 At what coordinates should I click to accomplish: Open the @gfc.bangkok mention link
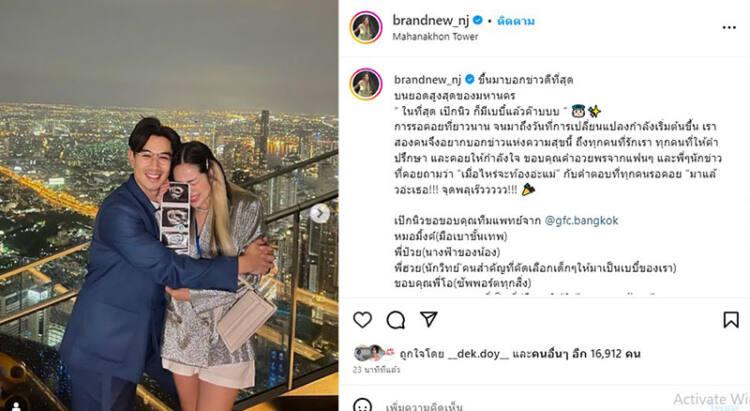point(581,221)
